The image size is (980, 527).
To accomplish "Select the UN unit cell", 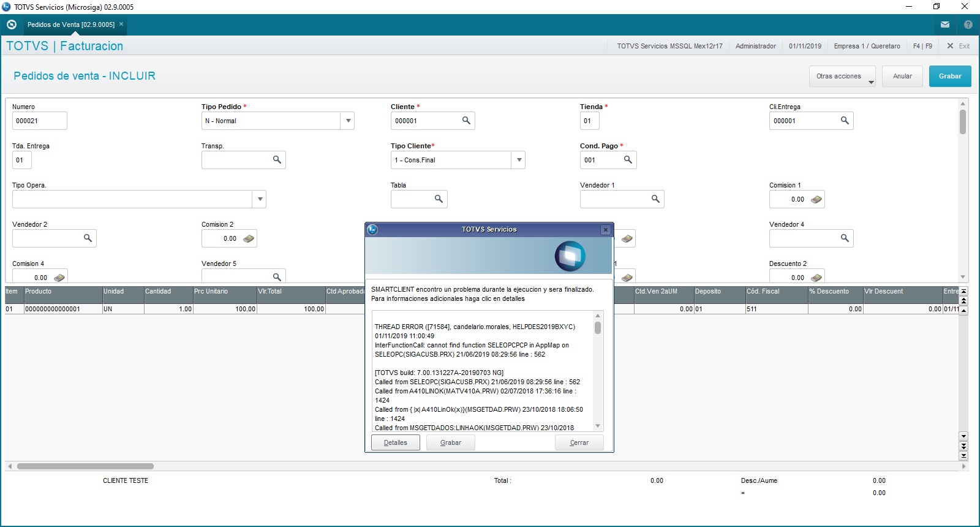I will 123,309.
